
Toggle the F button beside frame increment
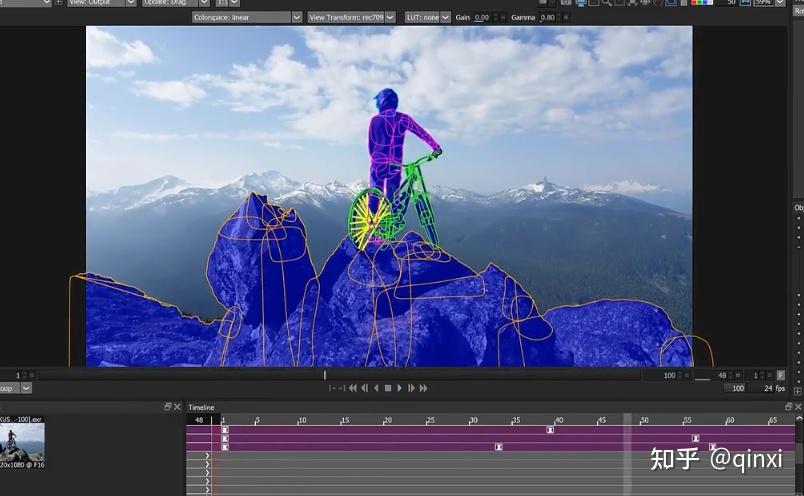coord(780,375)
